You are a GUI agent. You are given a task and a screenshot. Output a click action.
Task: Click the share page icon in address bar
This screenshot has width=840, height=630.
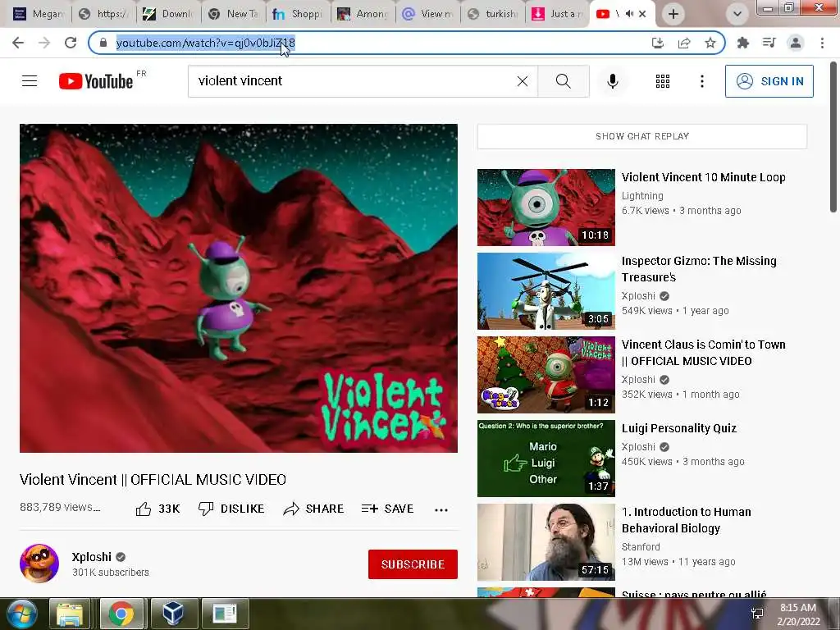pos(684,43)
